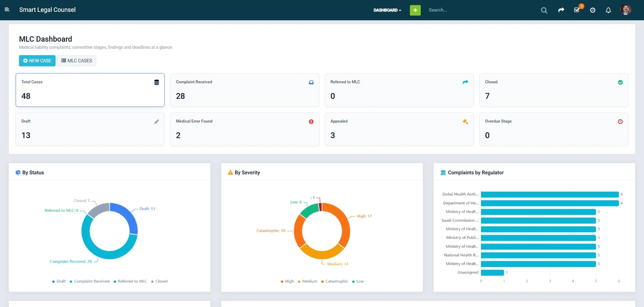Toggle Closed series in status legend
Screen dimensions: 644x307
coord(159,281)
